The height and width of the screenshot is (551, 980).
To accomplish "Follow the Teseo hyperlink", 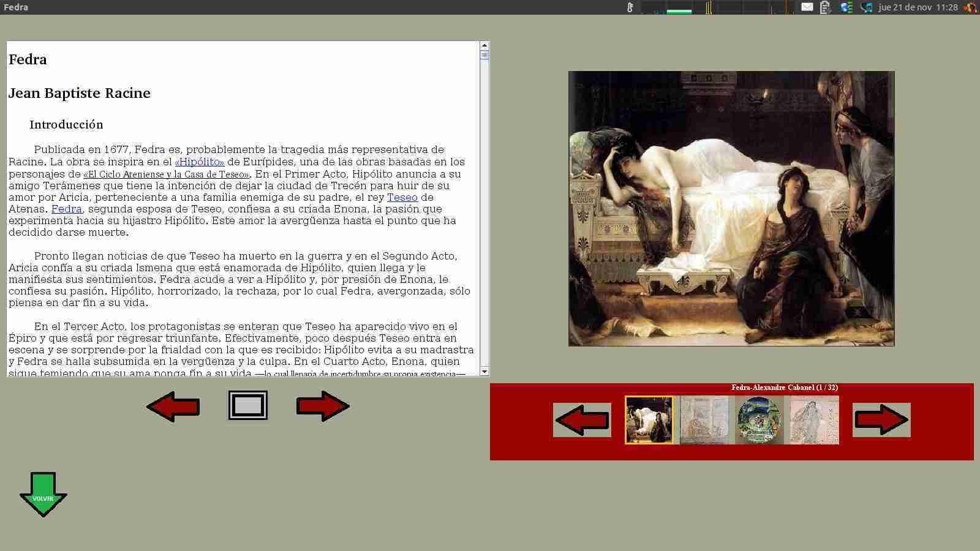I will pos(402,197).
